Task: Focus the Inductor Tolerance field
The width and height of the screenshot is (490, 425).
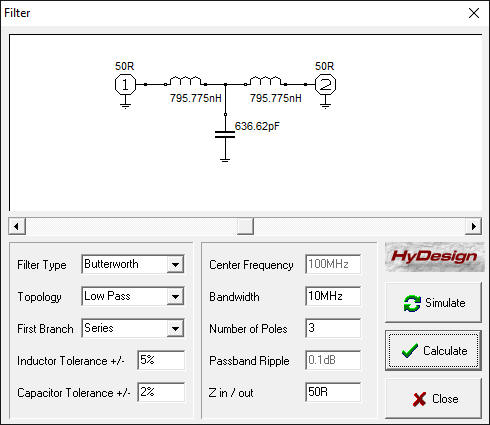Action: pyautogui.click(x=161, y=360)
